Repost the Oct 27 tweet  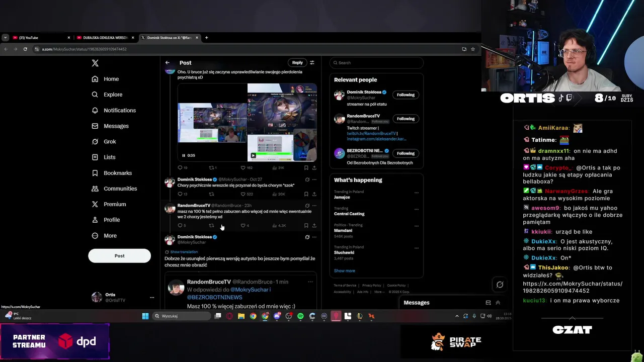coord(211,194)
